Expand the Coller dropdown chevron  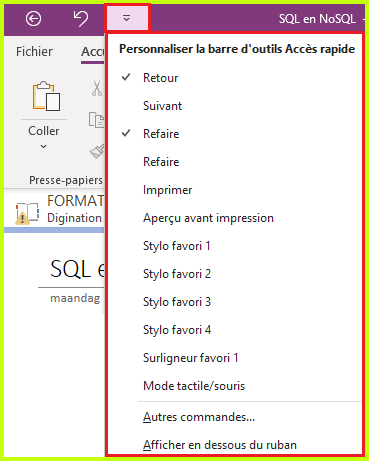coord(43,146)
